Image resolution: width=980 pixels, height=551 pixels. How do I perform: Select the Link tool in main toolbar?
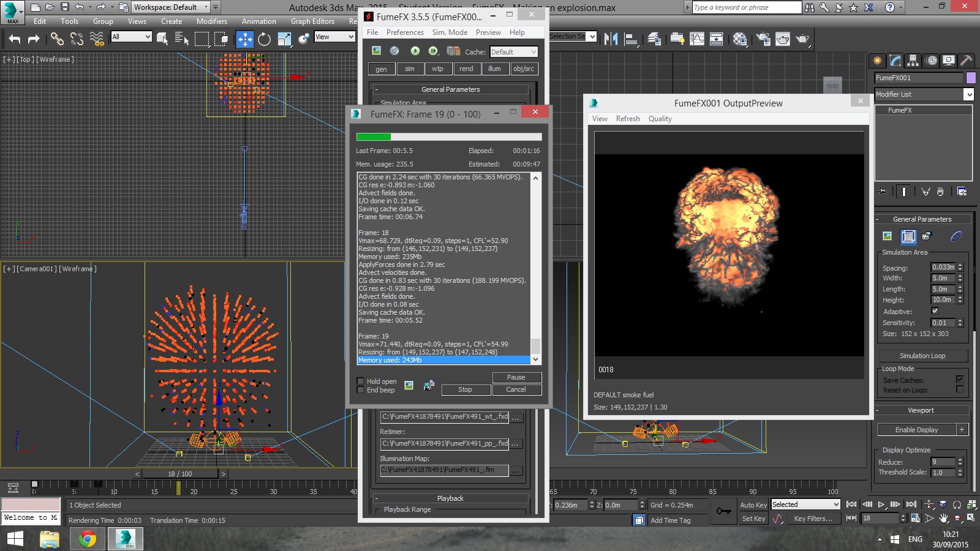coord(57,39)
